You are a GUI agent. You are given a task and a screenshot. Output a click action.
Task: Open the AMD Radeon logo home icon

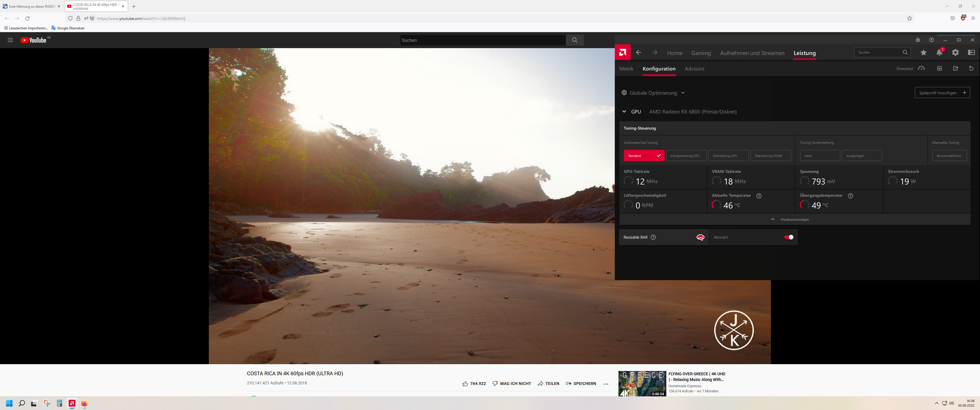(x=622, y=52)
